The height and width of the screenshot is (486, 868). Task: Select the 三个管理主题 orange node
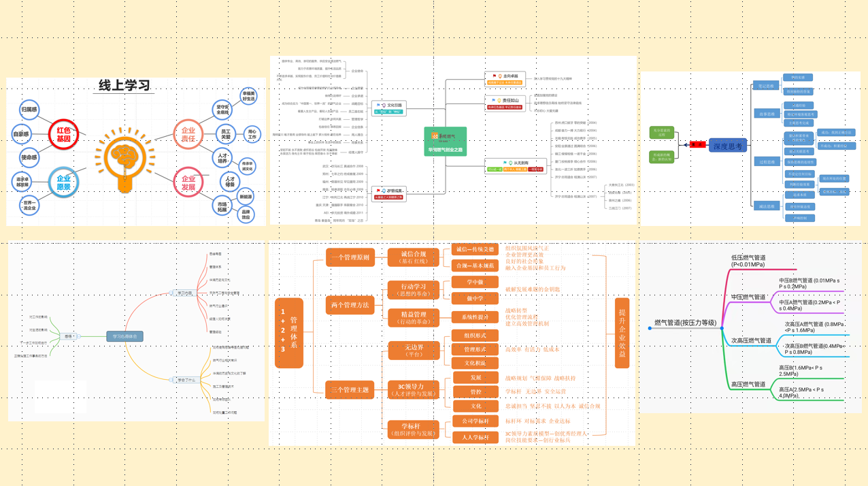click(350, 390)
